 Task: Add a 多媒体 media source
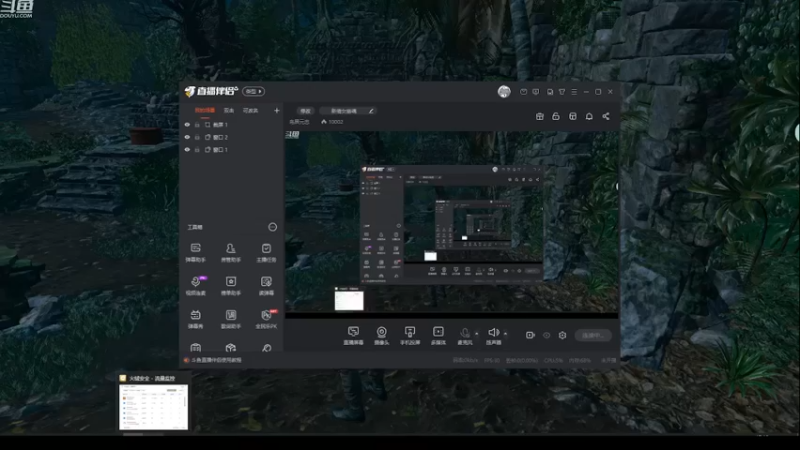438,336
